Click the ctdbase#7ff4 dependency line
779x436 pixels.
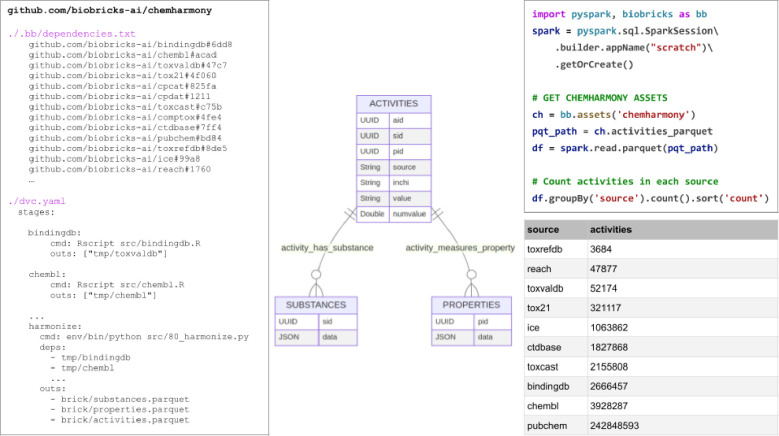(125, 127)
